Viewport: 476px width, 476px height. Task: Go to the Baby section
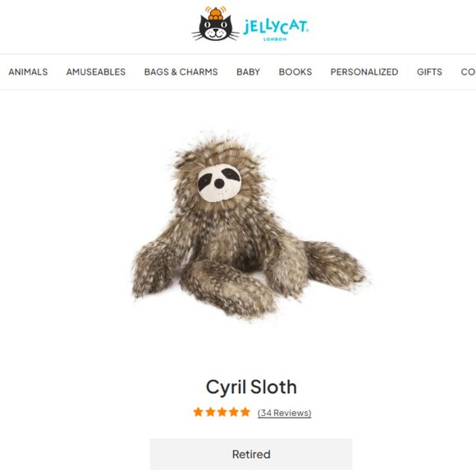click(x=249, y=72)
